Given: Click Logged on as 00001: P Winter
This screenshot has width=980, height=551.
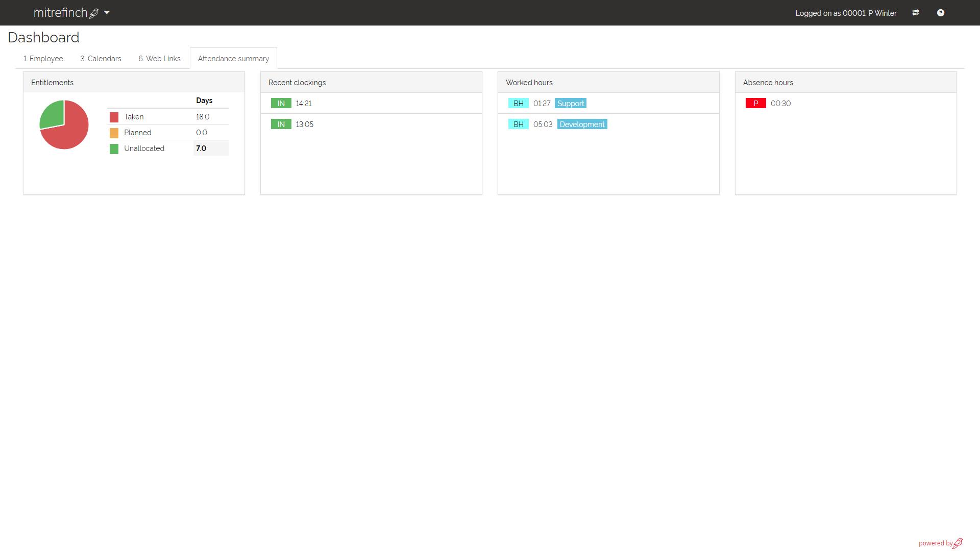Looking at the screenshot, I should [845, 13].
